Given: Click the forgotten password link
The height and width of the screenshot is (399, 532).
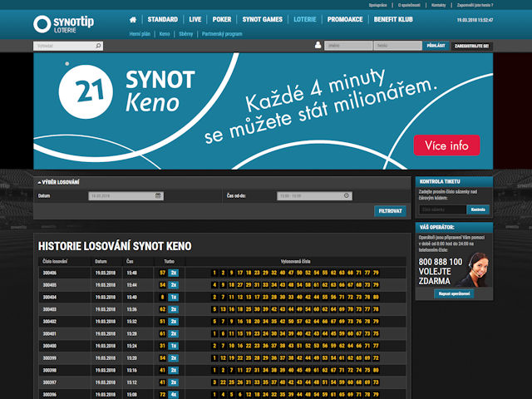Looking at the screenshot, I should pyautogui.click(x=475, y=5).
